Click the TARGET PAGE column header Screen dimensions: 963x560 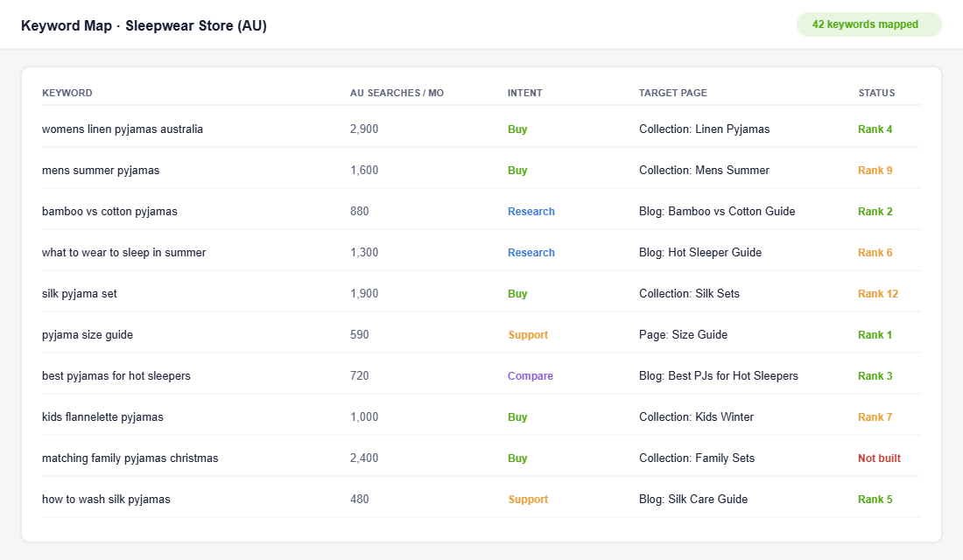pyautogui.click(x=672, y=93)
